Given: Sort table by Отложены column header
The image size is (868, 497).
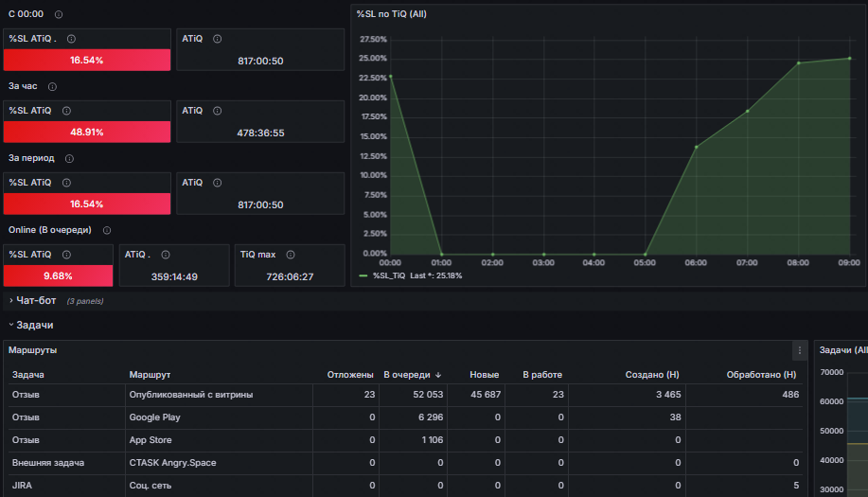Looking at the screenshot, I should [350, 375].
